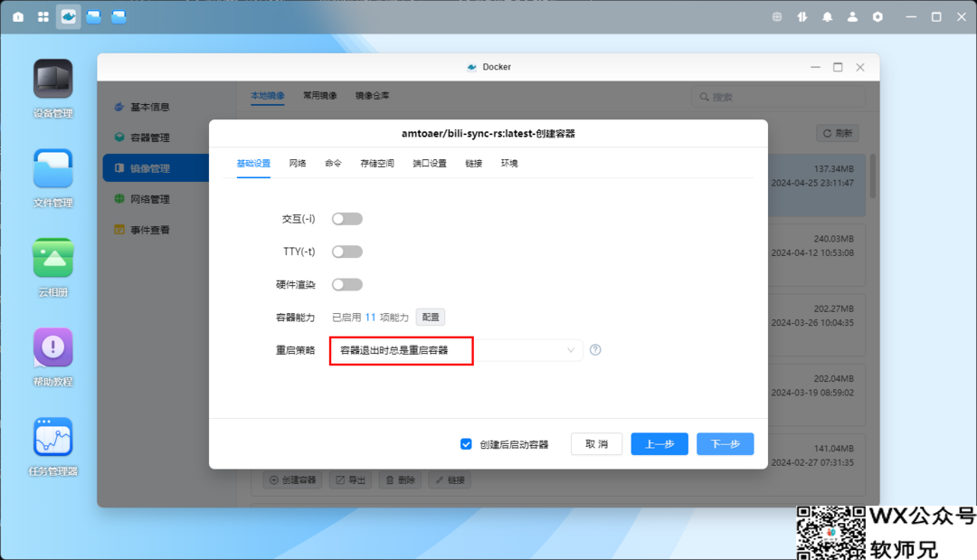Select the Docker whale taskbar icon
The height and width of the screenshot is (560, 977).
pos(69,17)
